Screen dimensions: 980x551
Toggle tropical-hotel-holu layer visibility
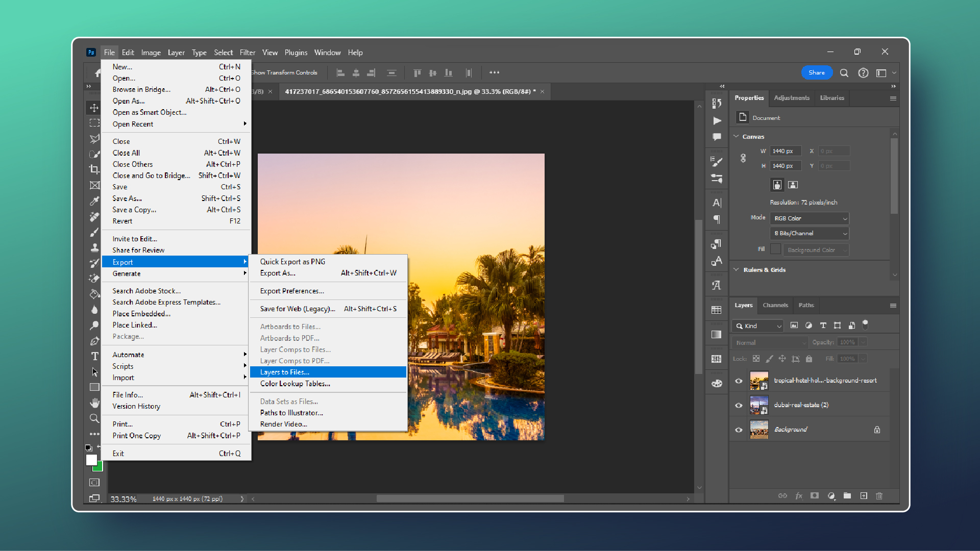(x=739, y=380)
